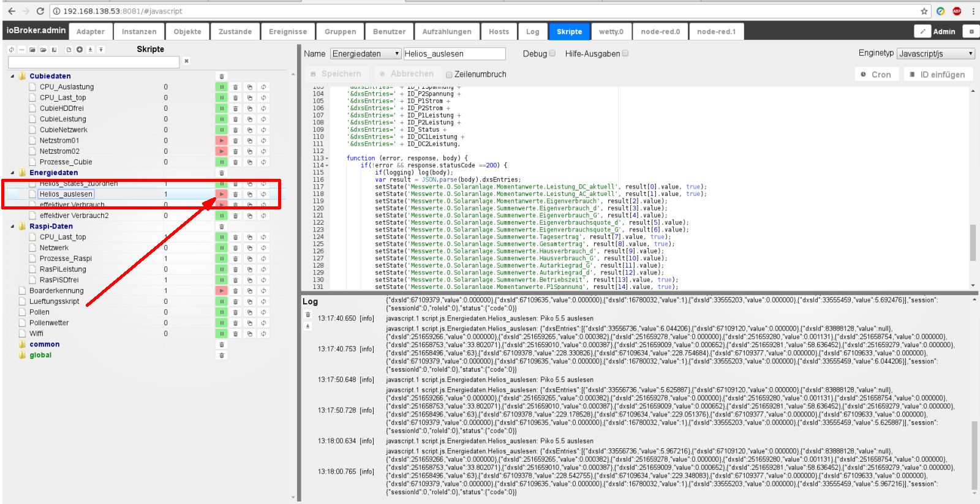Copy the CubieHDDfrei script
980x504 pixels.
(250, 108)
